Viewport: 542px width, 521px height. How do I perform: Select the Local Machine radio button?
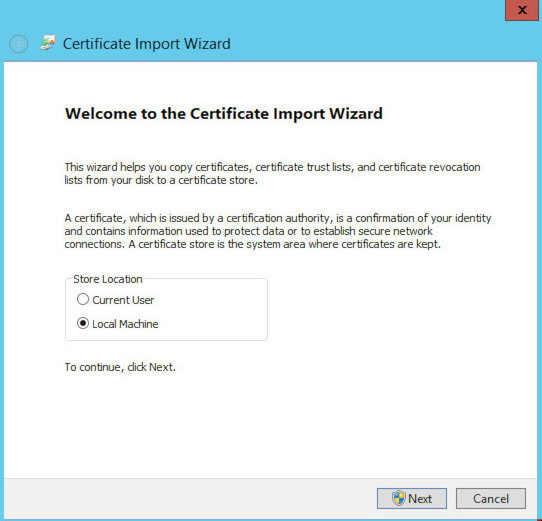[x=83, y=323]
